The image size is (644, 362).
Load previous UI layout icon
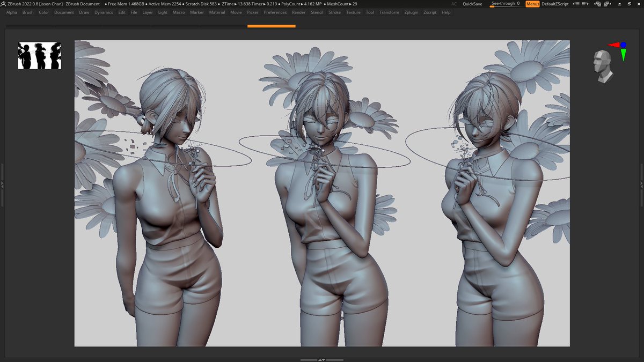click(x=597, y=4)
